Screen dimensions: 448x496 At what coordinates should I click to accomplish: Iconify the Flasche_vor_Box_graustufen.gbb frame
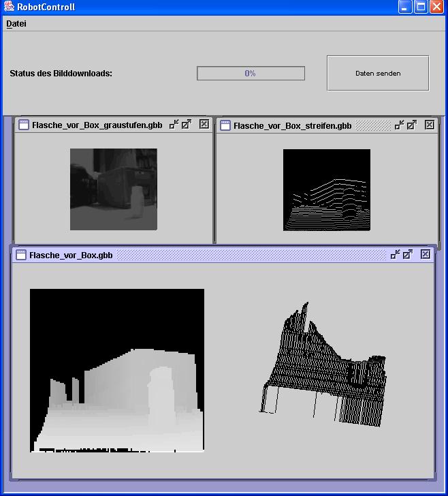click(174, 124)
